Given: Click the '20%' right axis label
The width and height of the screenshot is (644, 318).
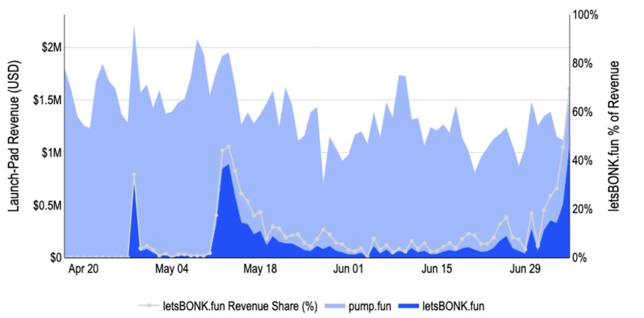Looking at the screenshot, I should (x=583, y=209).
